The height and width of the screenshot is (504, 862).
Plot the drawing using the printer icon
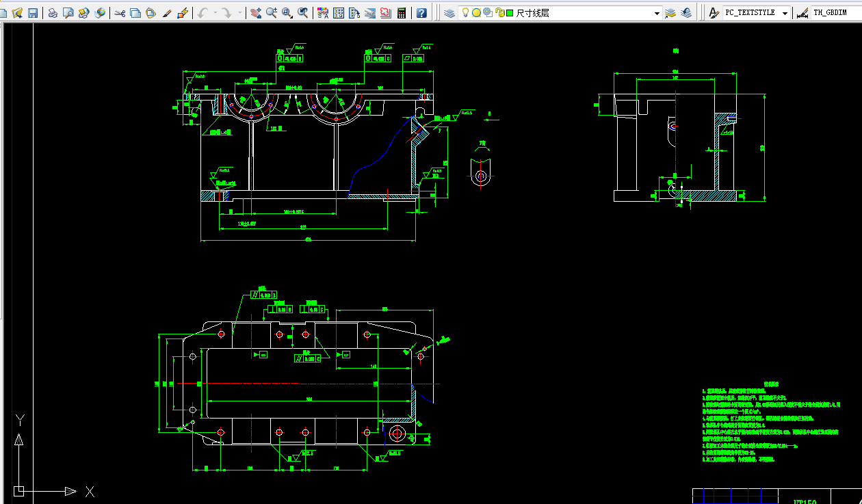53,13
